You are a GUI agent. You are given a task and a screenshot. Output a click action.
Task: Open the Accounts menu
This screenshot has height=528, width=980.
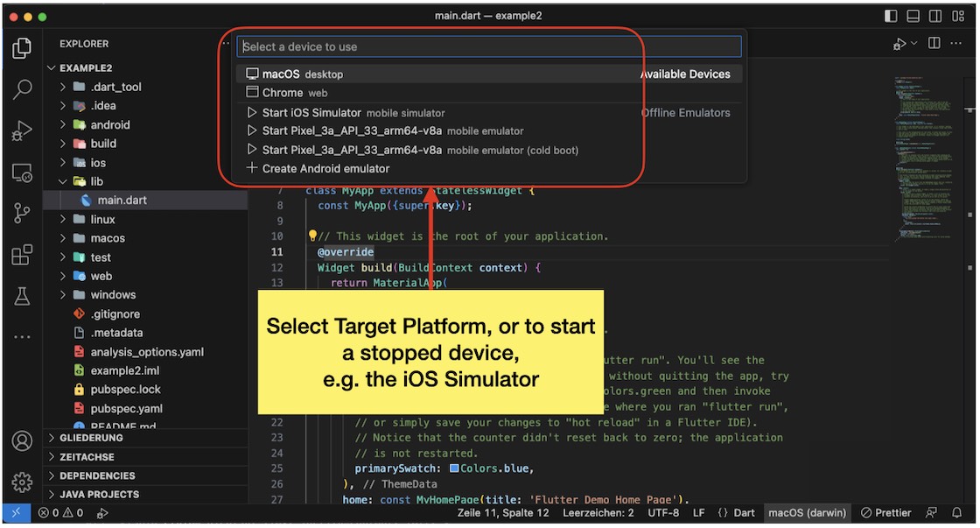tap(22, 441)
